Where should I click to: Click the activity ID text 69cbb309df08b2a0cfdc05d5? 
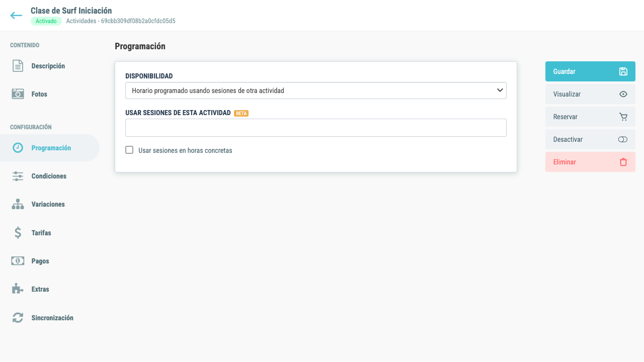coord(138,21)
